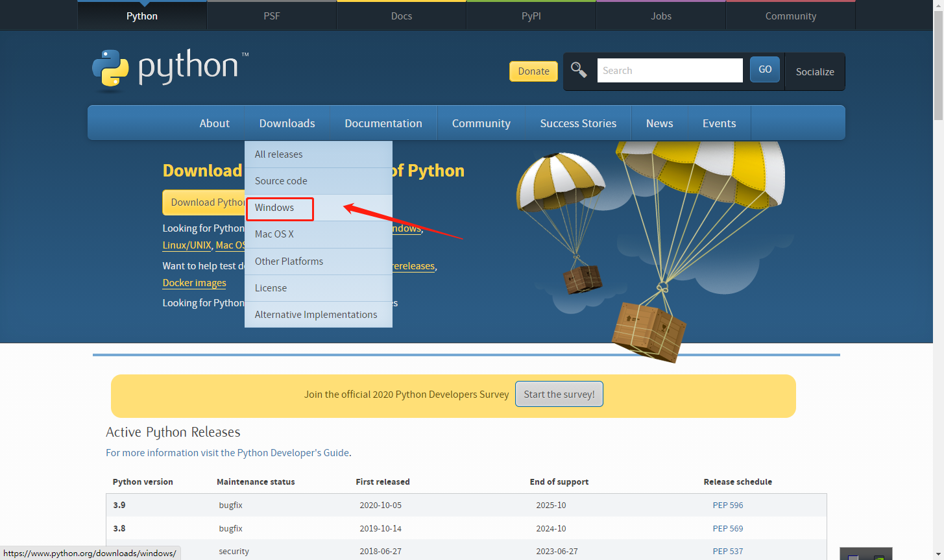Screen dimensions: 944x560
Task: Go to the PyPI top tab
Action: (531, 16)
